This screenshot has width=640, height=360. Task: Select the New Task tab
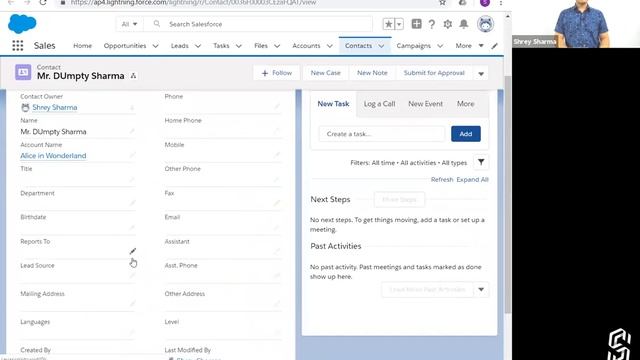(x=333, y=104)
